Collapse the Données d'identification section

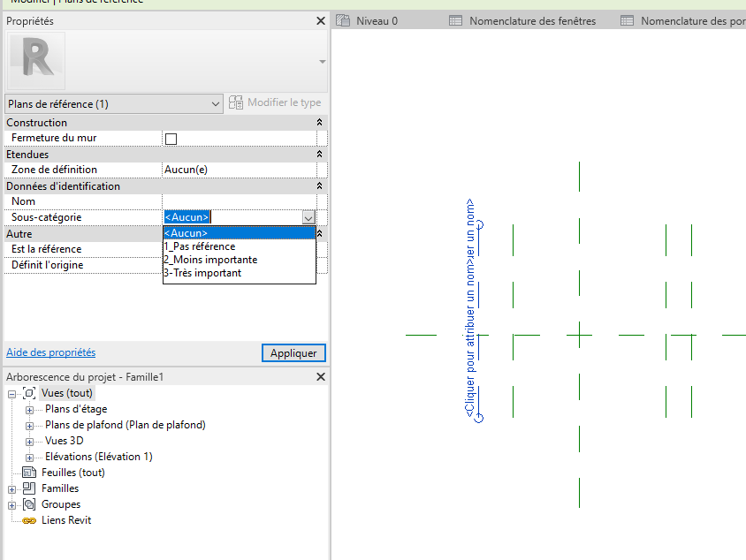point(320,186)
